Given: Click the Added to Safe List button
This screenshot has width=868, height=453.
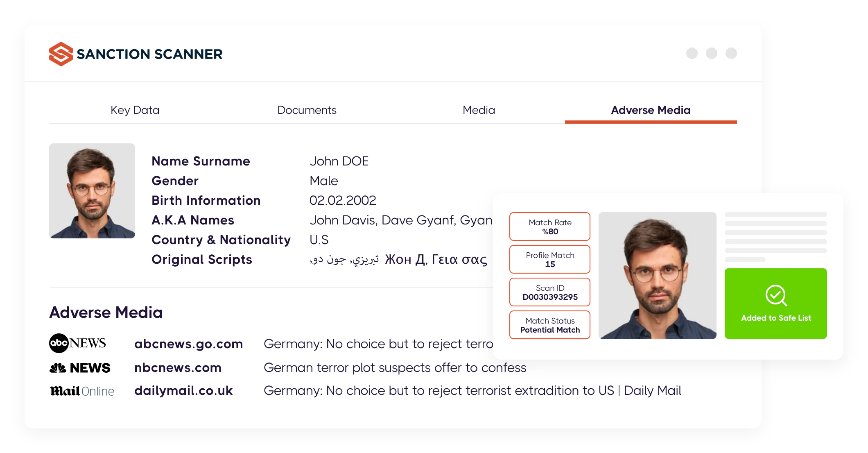Looking at the screenshot, I should 775,303.
